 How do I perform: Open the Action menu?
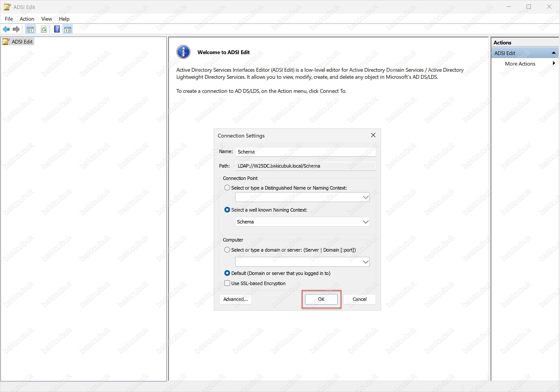point(27,19)
